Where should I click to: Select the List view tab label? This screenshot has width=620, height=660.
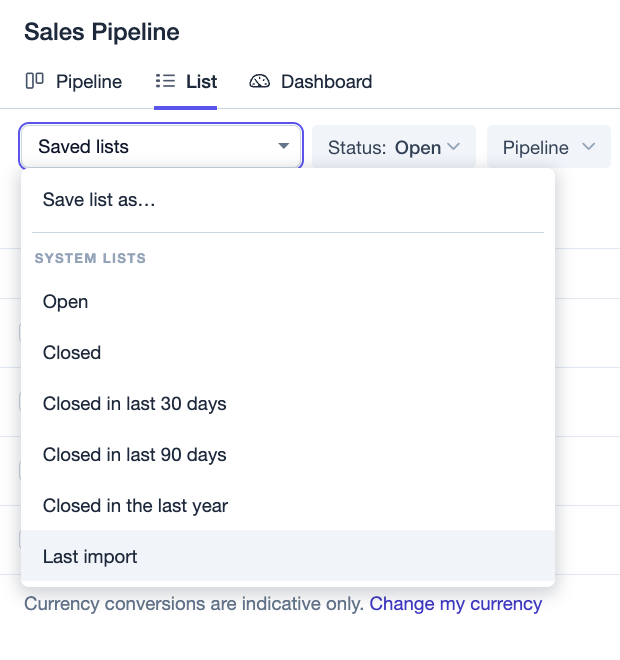click(x=202, y=82)
